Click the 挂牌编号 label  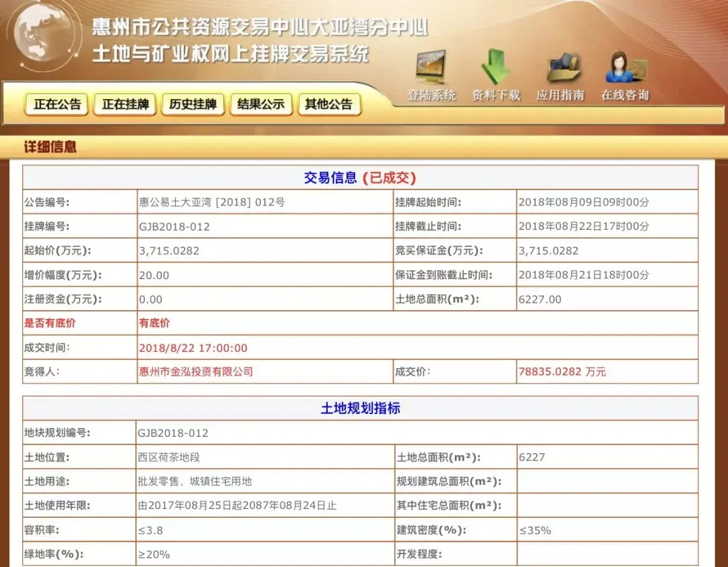click(x=47, y=227)
